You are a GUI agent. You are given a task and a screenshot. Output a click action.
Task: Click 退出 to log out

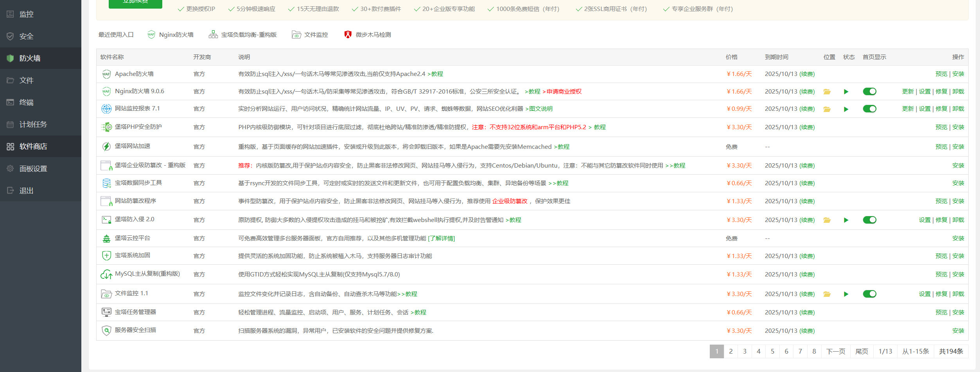pos(41,191)
